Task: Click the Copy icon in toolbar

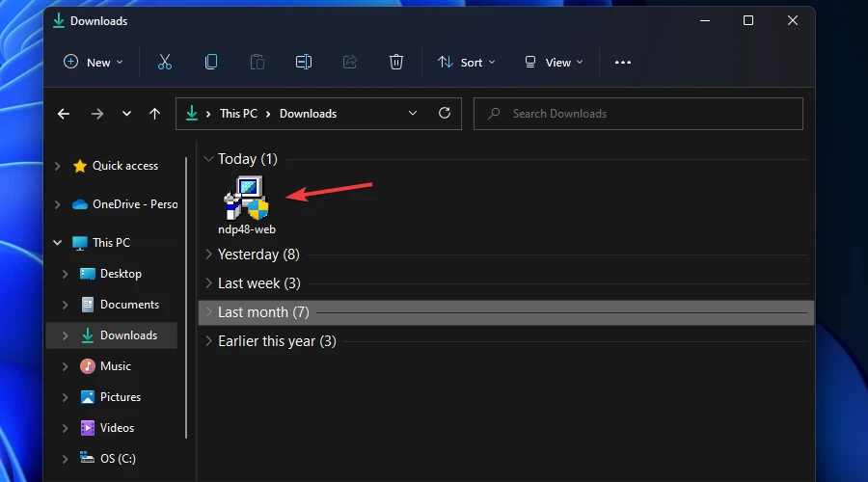Action: pos(211,62)
